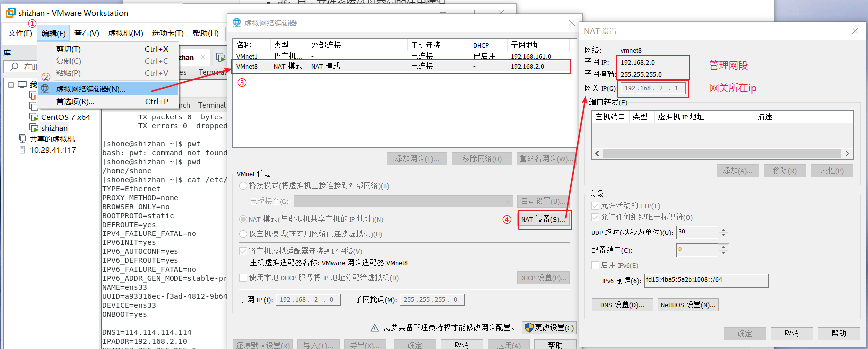Increase UDP 超时 value with up arrow
The image size is (868, 349).
[x=724, y=230]
